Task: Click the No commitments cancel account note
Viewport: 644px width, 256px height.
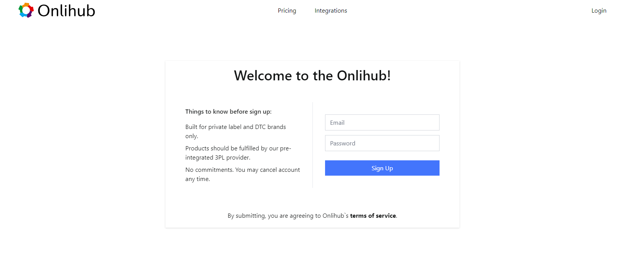Action: coord(242,174)
